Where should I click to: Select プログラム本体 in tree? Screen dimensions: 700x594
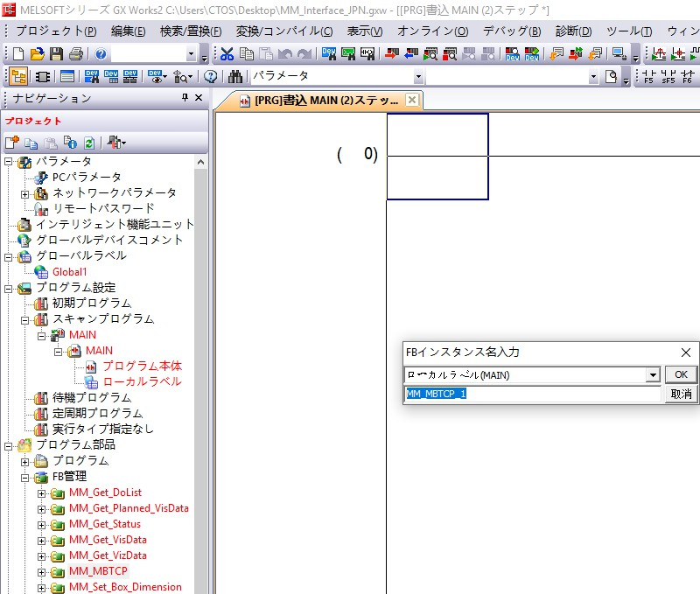point(143,367)
